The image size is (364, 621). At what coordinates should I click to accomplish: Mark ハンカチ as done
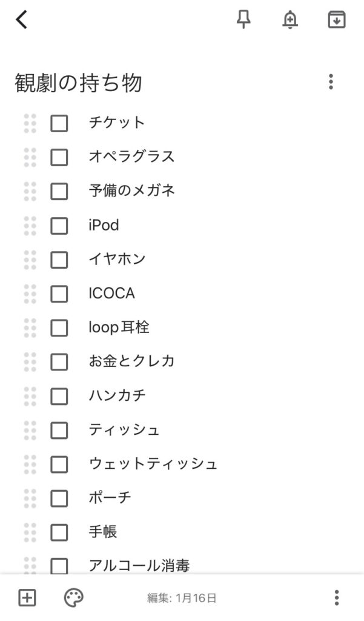click(59, 396)
